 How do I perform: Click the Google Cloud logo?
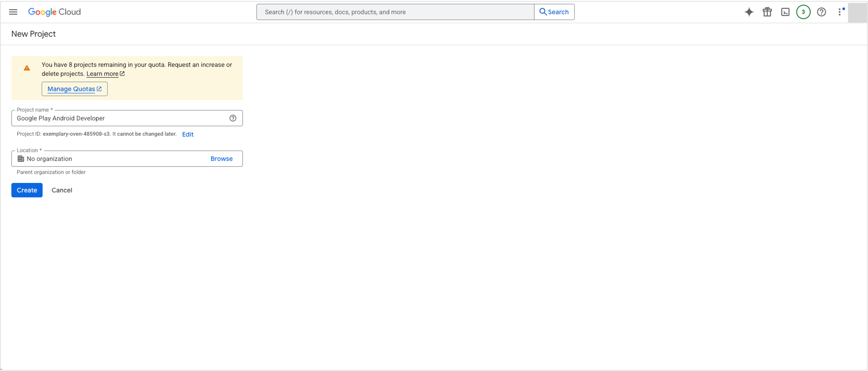[x=54, y=12]
